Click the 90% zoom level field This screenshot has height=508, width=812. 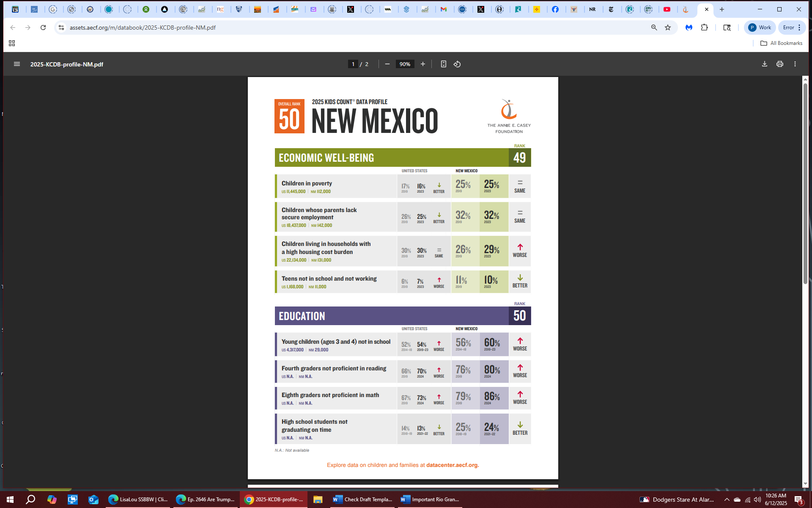click(405, 64)
